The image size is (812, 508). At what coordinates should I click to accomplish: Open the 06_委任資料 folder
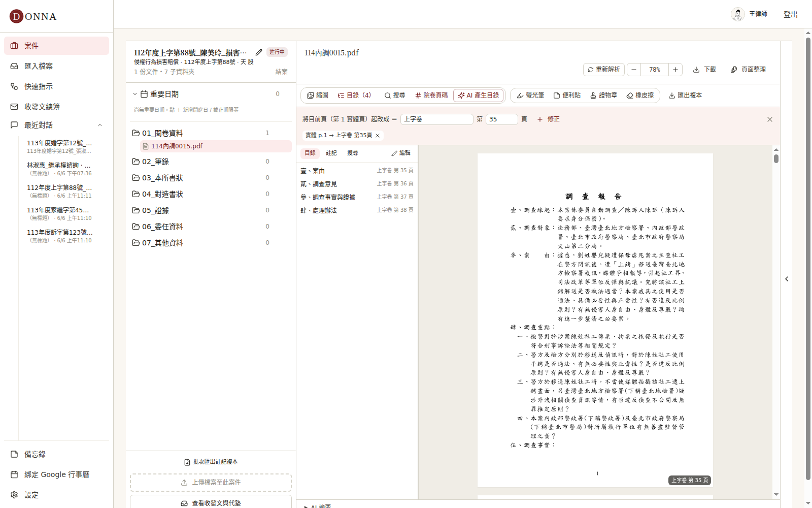coord(210,227)
